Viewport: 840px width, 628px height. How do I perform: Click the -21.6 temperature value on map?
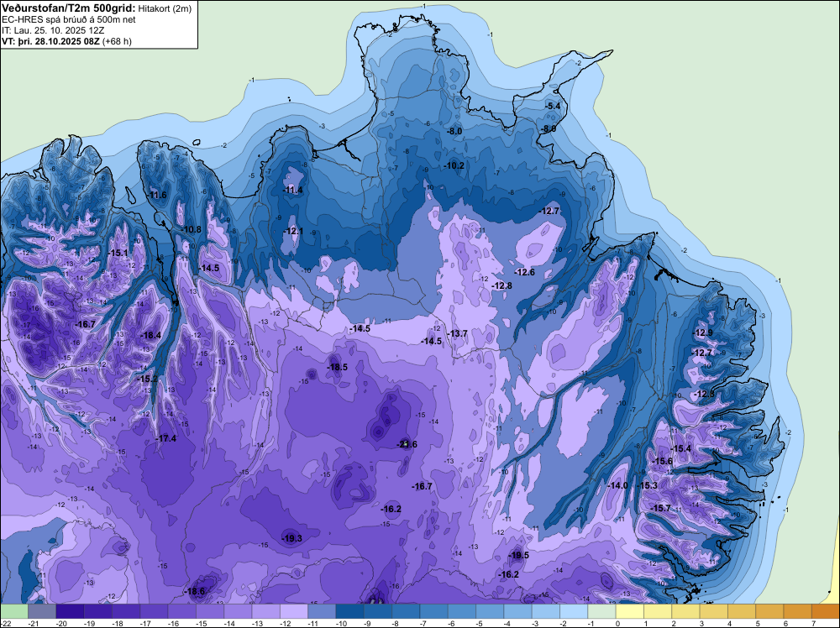click(407, 444)
